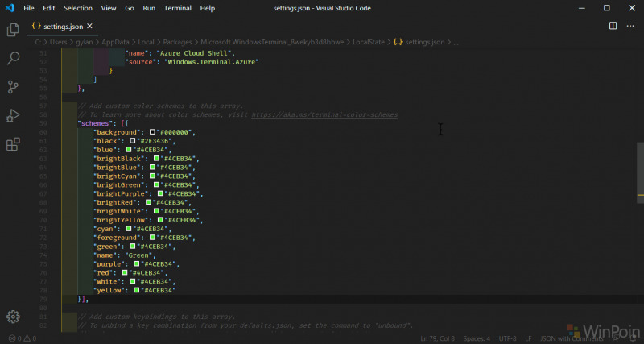This screenshot has height=344, width=644.
Task: Open the Help menu
Action: [208, 8]
